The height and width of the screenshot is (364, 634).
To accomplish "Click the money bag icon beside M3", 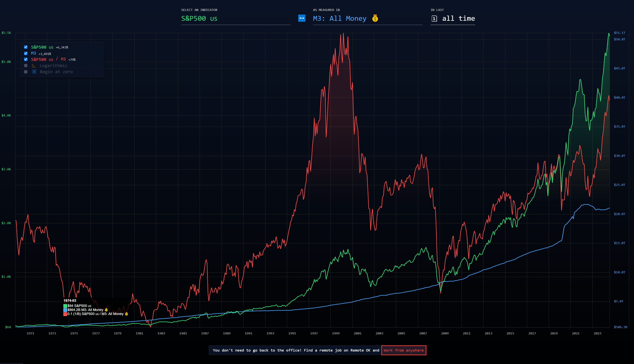I will (x=375, y=18).
